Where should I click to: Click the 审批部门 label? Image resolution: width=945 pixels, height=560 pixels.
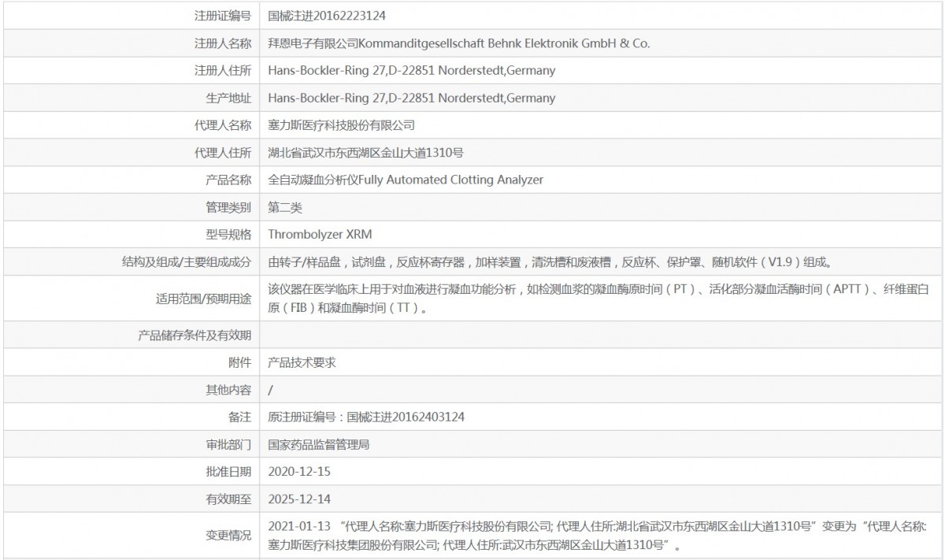228,444
